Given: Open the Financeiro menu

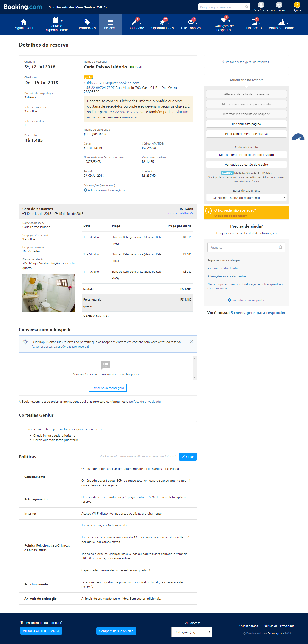Looking at the screenshot, I should [x=254, y=25].
